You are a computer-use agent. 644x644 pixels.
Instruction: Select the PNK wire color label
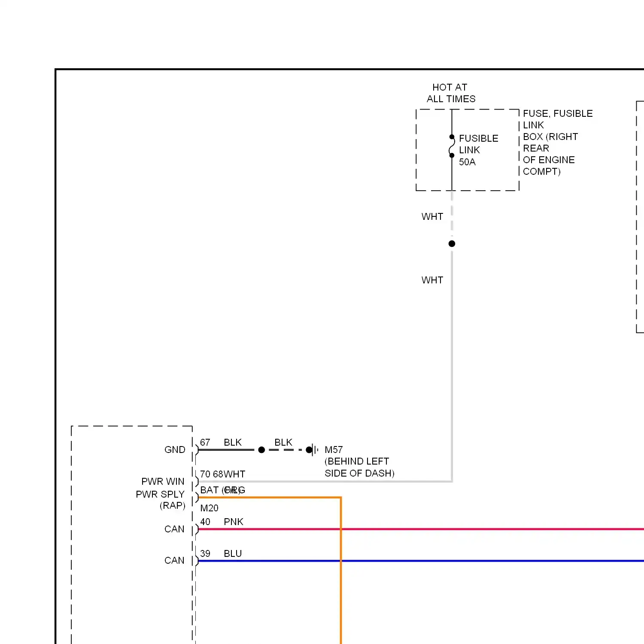pos(234,522)
